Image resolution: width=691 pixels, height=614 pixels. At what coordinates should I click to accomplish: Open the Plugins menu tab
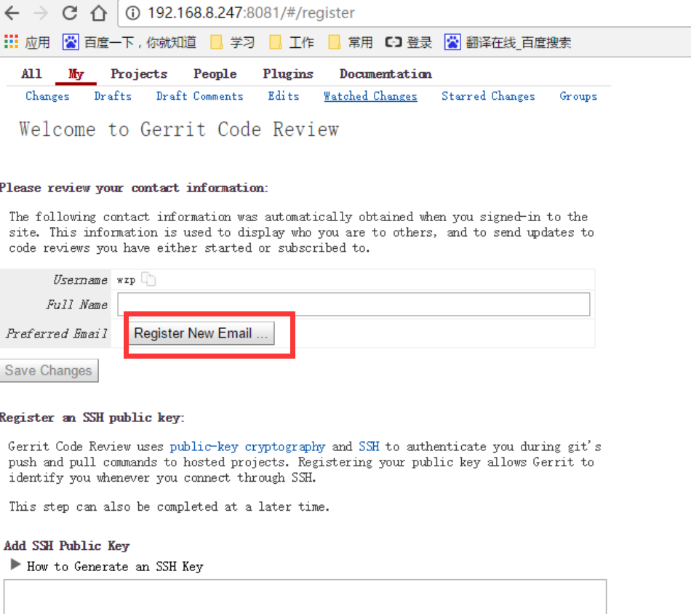coord(288,74)
